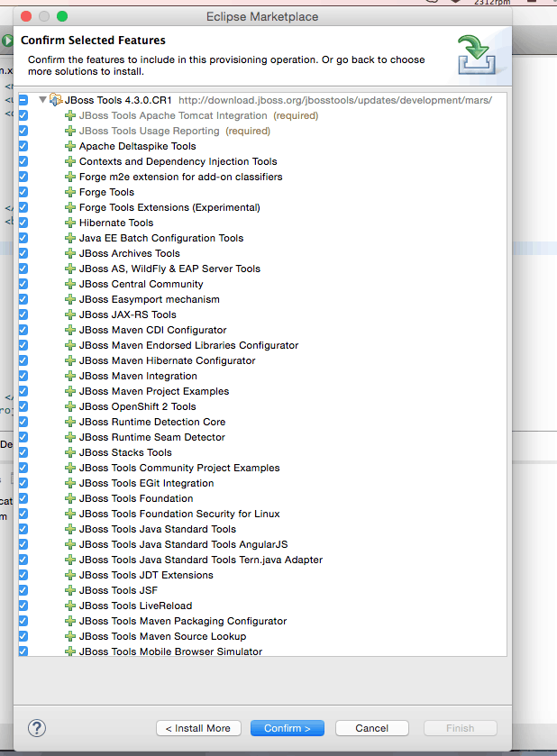Click the < Install More button

pyautogui.click(x=198, y=728)
